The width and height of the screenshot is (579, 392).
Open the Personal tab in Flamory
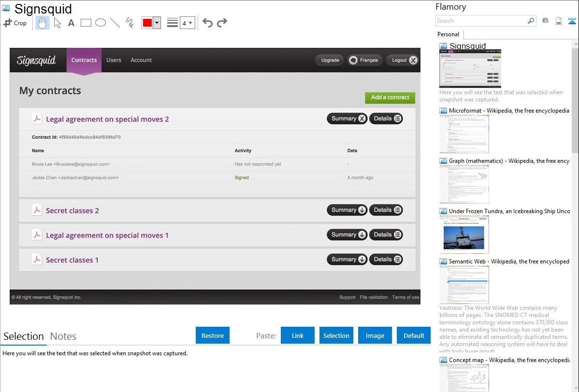pyautogui.click(x=448, y=34)
